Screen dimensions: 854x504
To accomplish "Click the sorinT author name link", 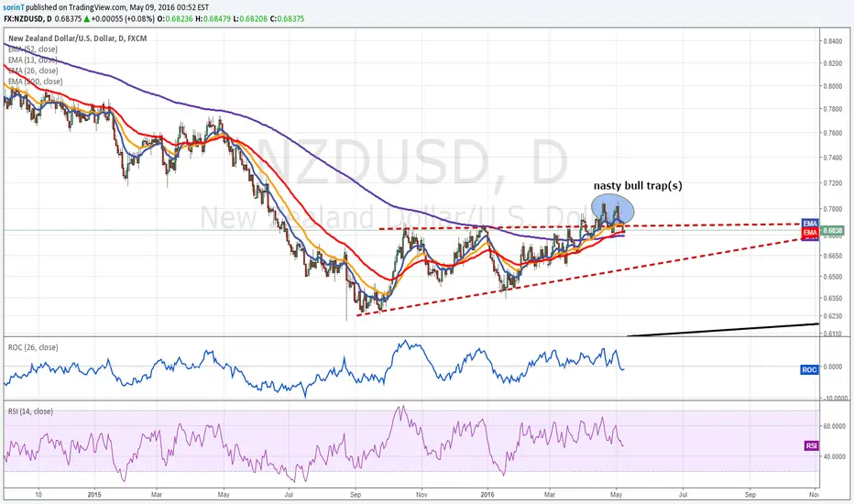I will (14, 7).
